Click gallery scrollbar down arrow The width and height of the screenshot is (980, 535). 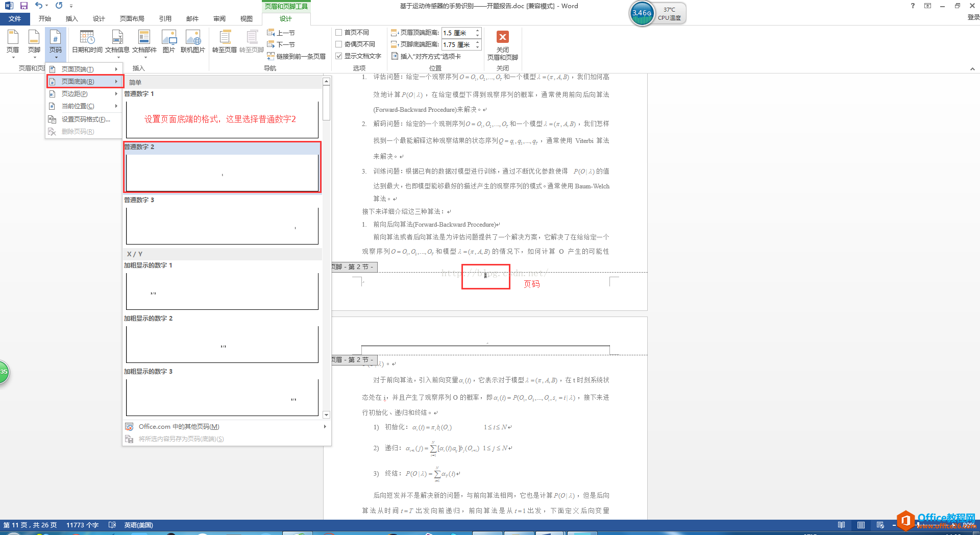click(327, 415)
